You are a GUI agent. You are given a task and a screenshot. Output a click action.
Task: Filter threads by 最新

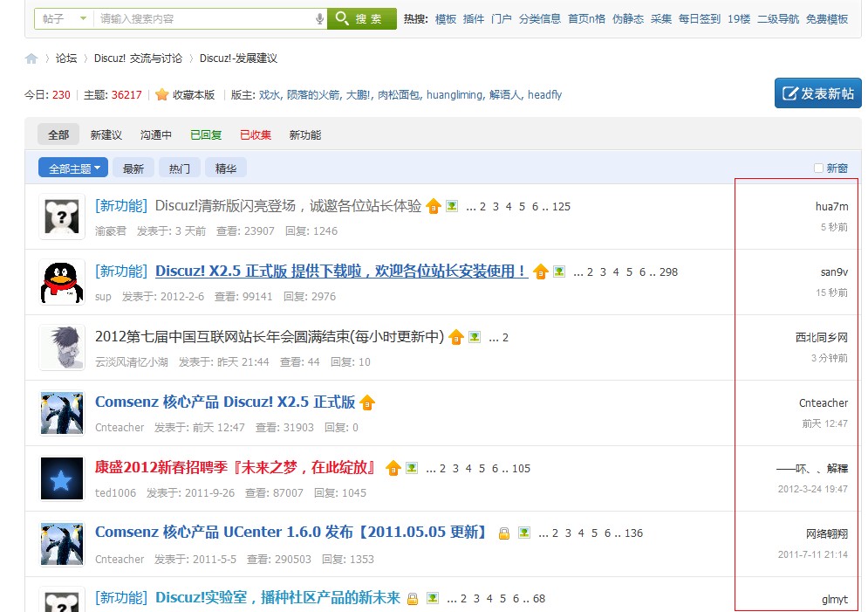coord(133,168)
